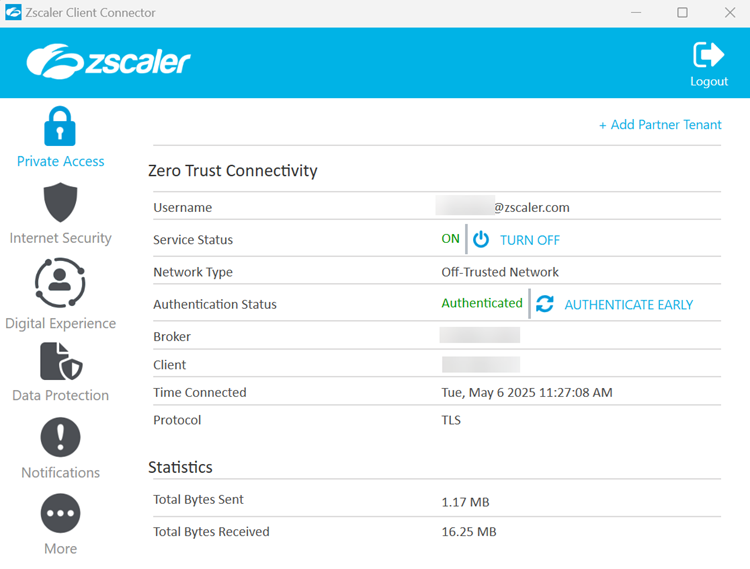Click the Time Connected timestamp value
Image resolution: width=750 pixels, height=569 pixels.
coord(526,393)
